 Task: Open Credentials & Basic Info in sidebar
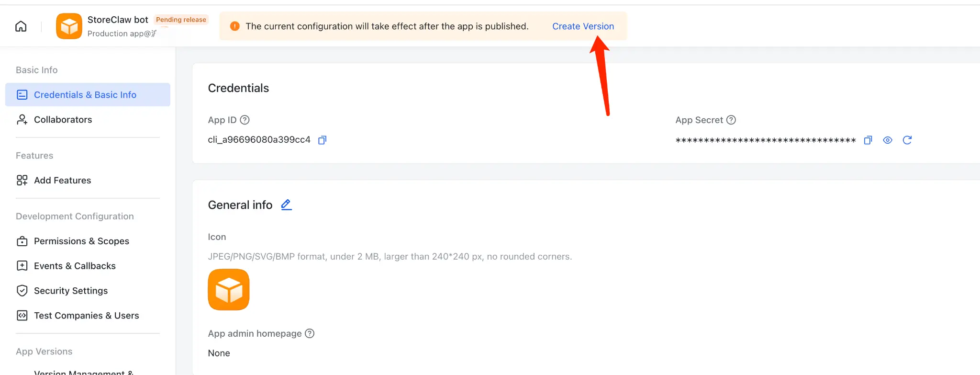(88, 95)
